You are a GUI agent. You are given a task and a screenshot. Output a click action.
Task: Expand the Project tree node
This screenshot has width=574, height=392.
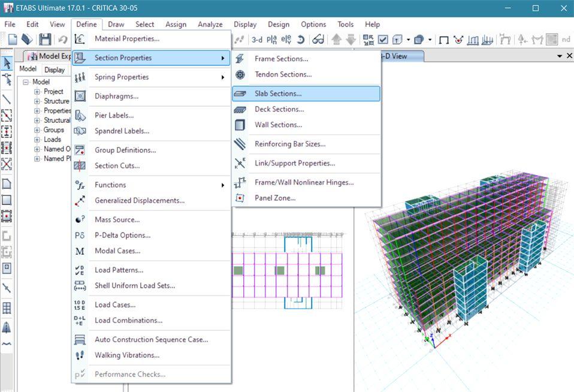(x=37, y=92)
